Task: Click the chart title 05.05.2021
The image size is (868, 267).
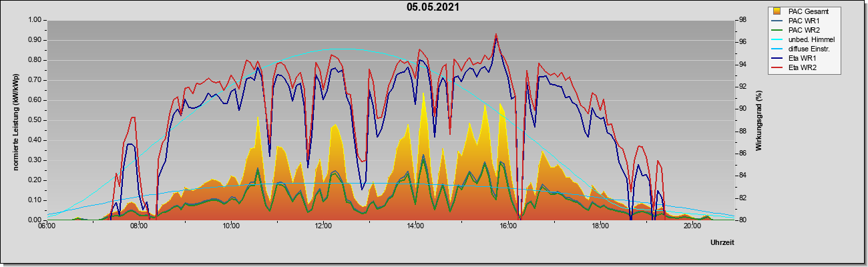Action: [x=433, y=7]
